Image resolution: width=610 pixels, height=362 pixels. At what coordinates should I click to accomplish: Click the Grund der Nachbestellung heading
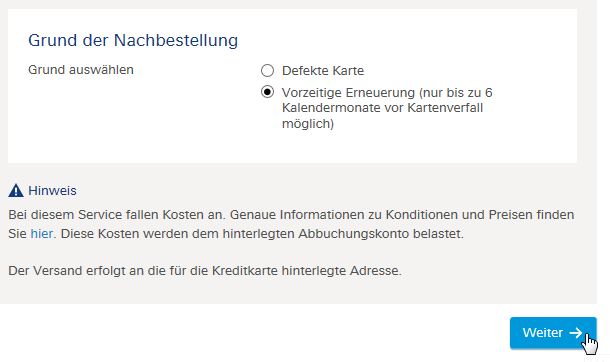coord(133,40)
